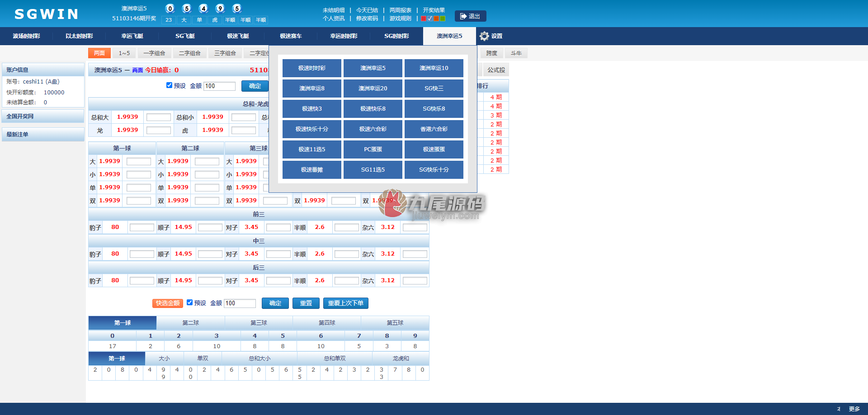Expand the 全国开奖网 sidebar section

pos(43,117)
